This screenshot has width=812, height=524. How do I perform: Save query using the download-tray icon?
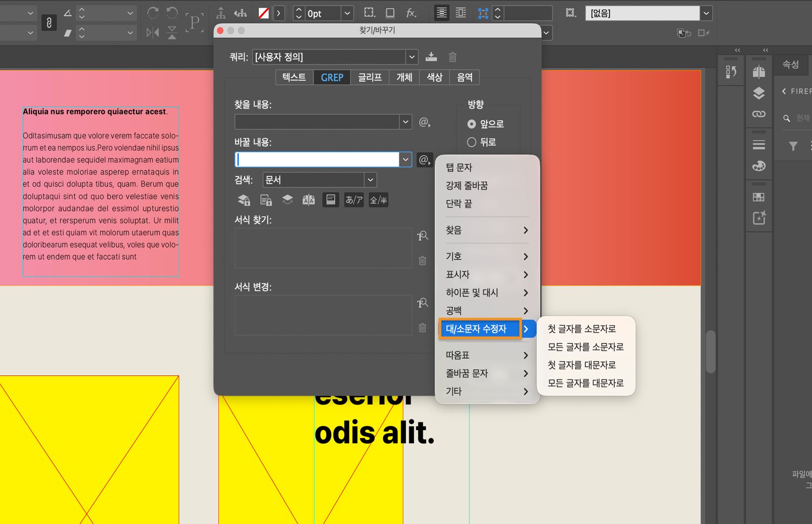coord(431,56)
